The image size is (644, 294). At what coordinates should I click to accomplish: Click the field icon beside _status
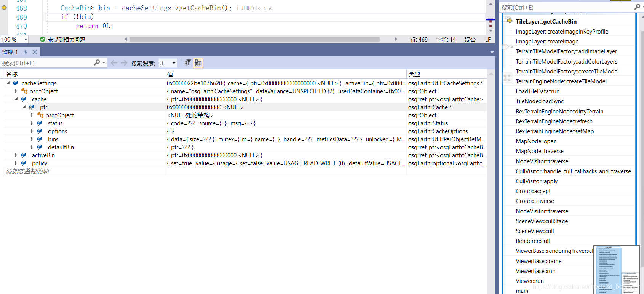(40, 123)
